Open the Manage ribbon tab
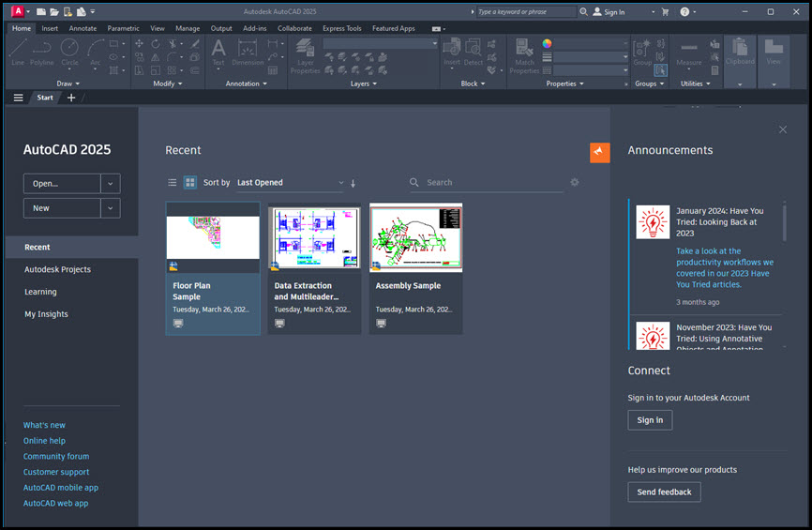The height and width of the screenshot is (530, 812). (188, 28)
